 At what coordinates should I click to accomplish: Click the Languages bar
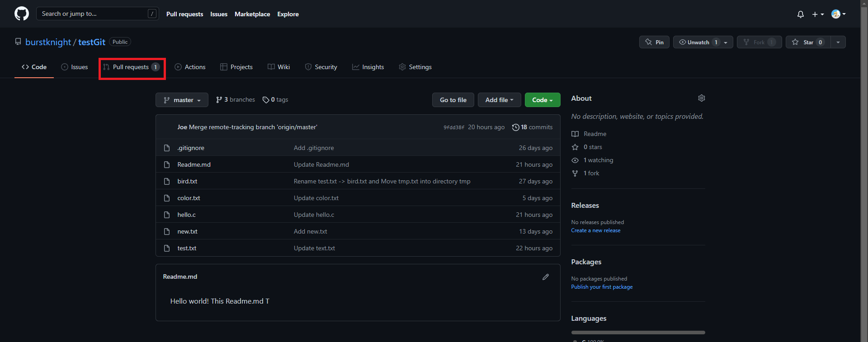pyautogui.click(x=638, y=333)
